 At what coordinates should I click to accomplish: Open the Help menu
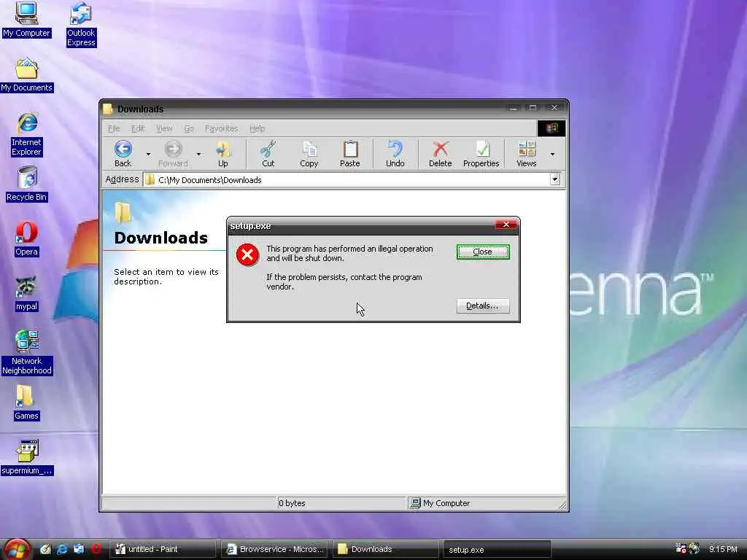(258, 128)
